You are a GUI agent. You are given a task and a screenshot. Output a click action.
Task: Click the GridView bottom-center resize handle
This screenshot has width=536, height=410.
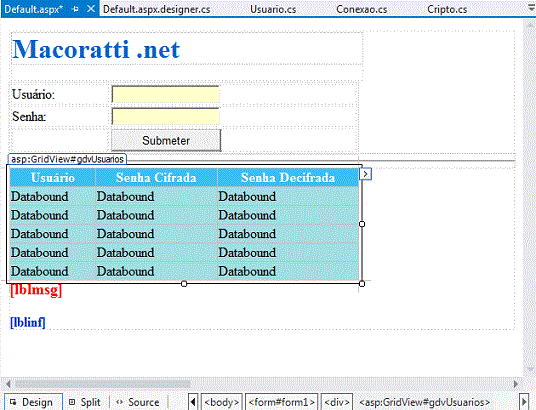click(x=184, y=283)
